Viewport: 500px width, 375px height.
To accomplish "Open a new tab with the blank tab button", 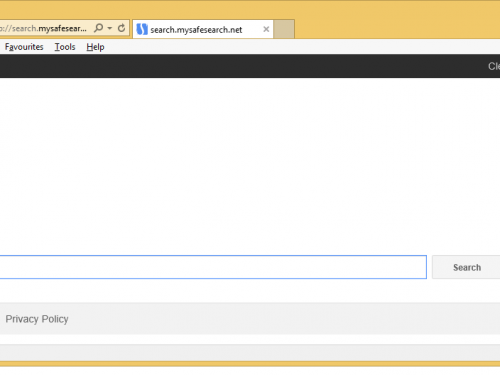I will point(284,29).
